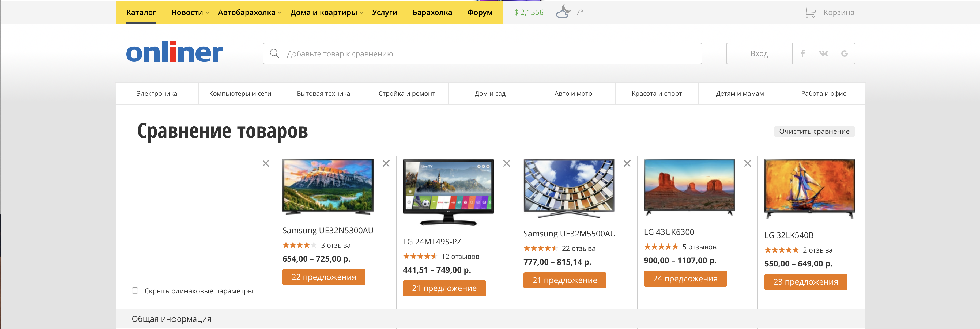Log in with Facebook icon
This screenshot has width=980, height=329.
(x=802, y=53)
